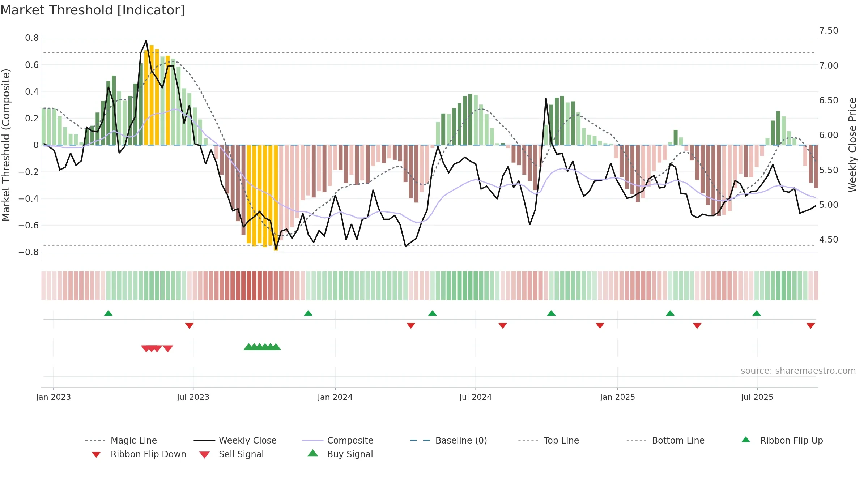Toggle the Magic Line legend entry

121,440
